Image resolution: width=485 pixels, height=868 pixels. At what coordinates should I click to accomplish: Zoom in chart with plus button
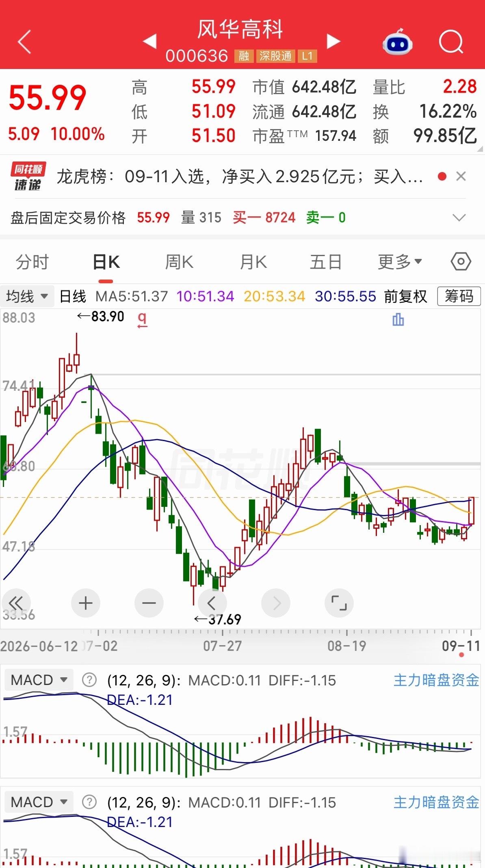tap(85, 603)
